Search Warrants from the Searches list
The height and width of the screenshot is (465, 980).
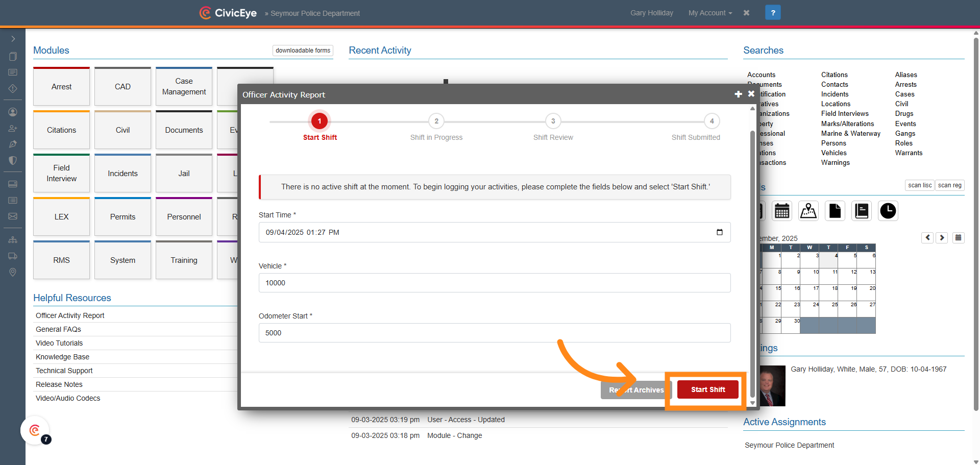909,153
